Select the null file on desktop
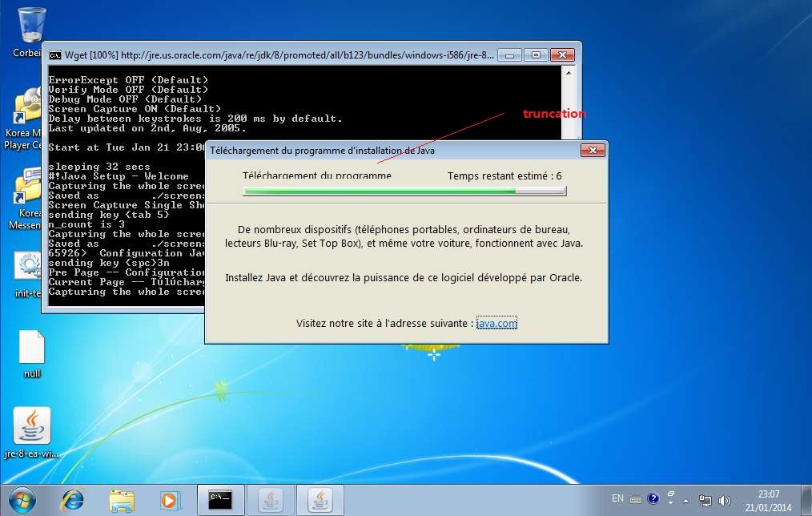This screenshot has width=812, height=516. (31, 349)
